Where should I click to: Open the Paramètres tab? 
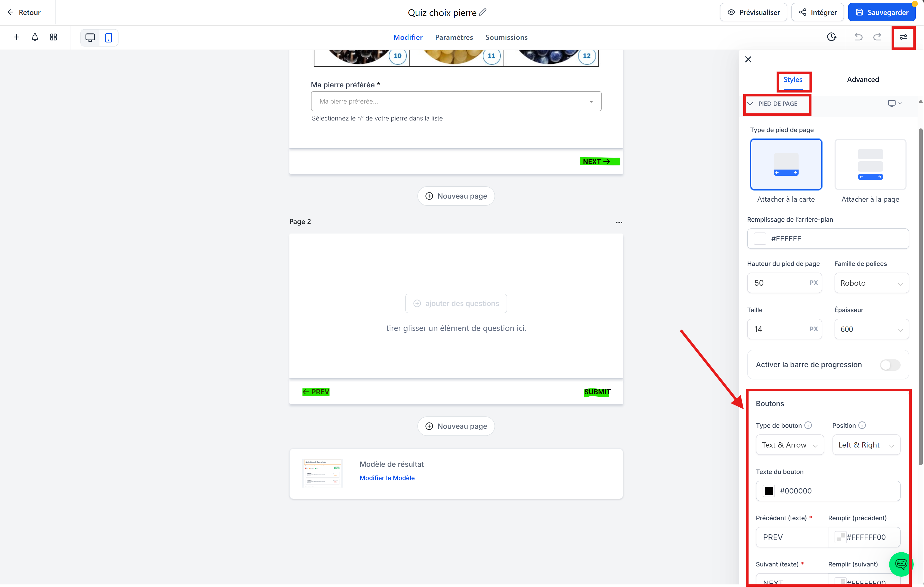[454, 37]
